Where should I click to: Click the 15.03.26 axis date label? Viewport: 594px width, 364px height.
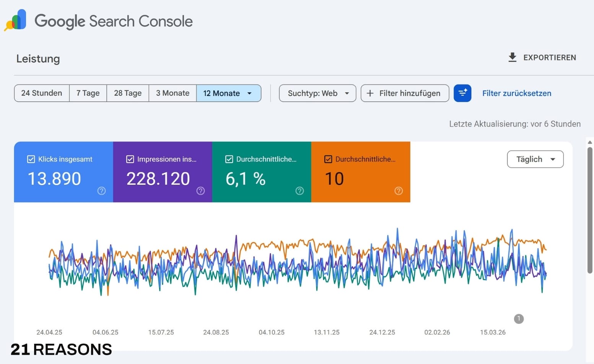[493, 332]
